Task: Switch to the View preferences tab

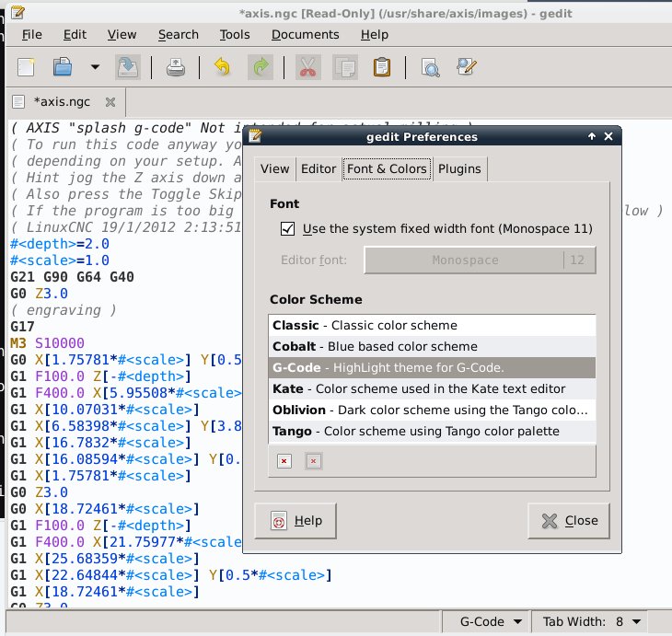Action: pos(274,168)
